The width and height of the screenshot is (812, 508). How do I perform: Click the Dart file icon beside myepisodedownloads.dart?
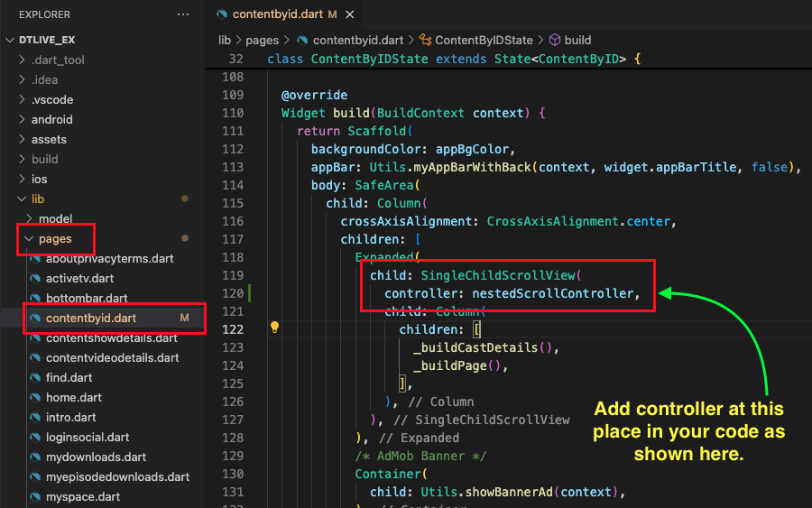[x=35, y=477]
